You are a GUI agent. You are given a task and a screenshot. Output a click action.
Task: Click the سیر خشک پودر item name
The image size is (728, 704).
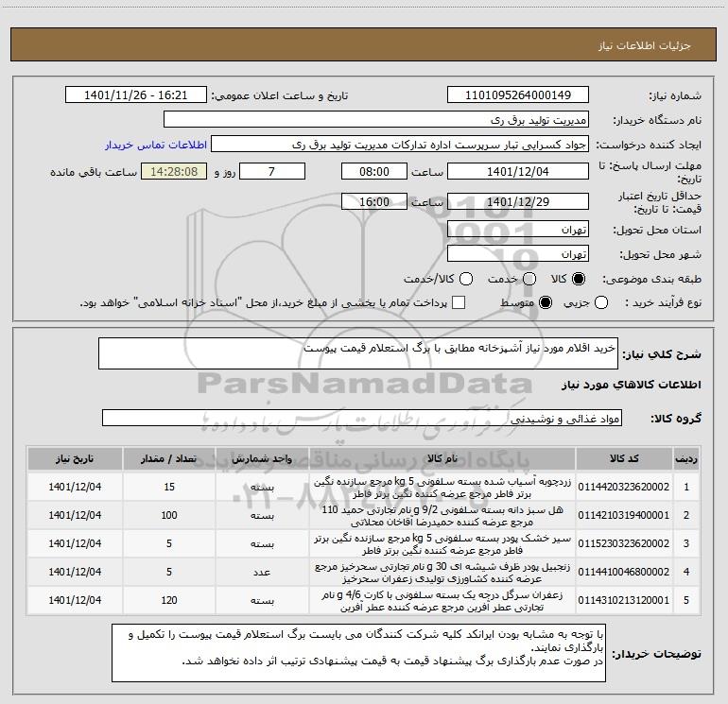(x=442, y=544)
